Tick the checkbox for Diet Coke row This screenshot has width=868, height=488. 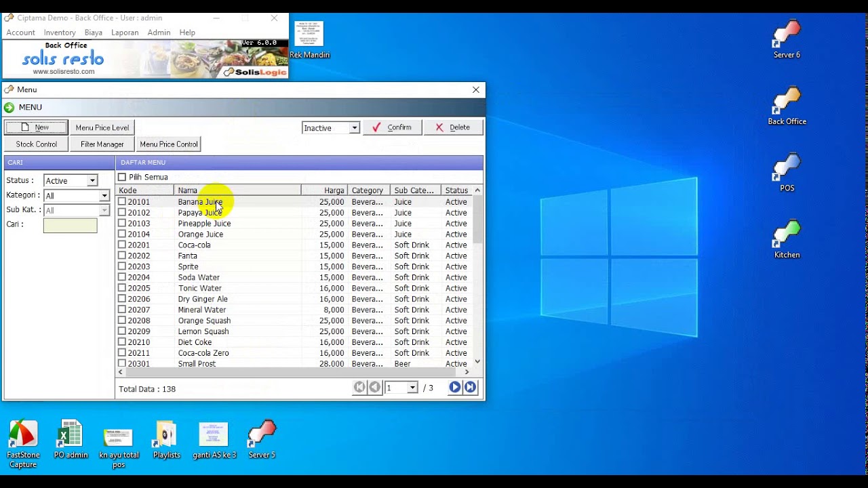click(x=122, y=342)
